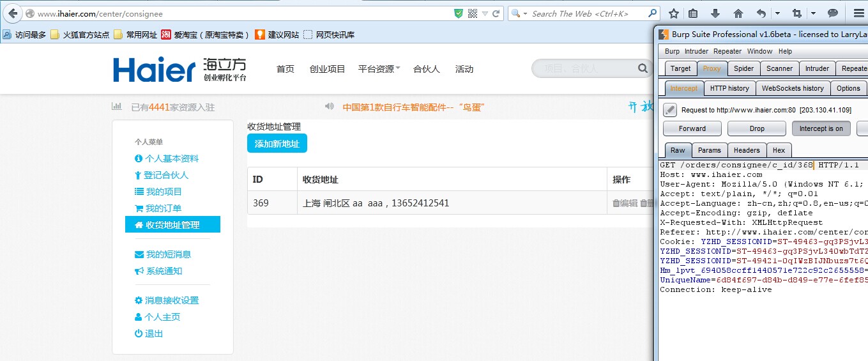Open 创业项目 navigation item

[327, 69]
